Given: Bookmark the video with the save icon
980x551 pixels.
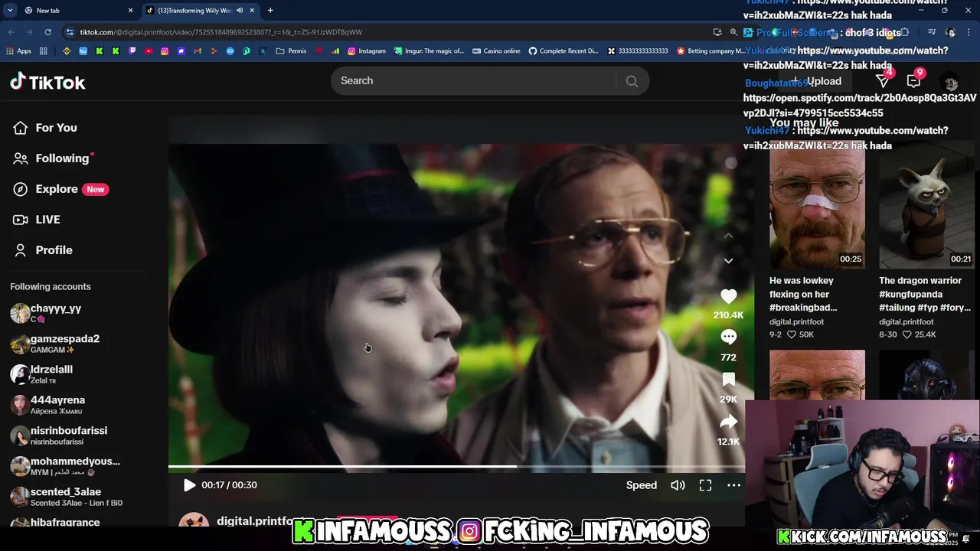Looking at the screenshot, I should click(x=728, y=380).
